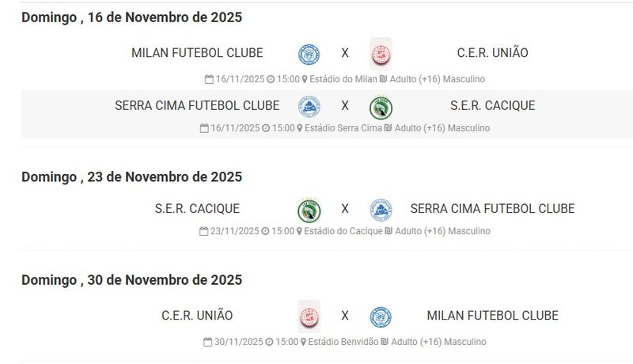
Task: Click Estádio Benvidão venue text
Action: tap(343, 342)
